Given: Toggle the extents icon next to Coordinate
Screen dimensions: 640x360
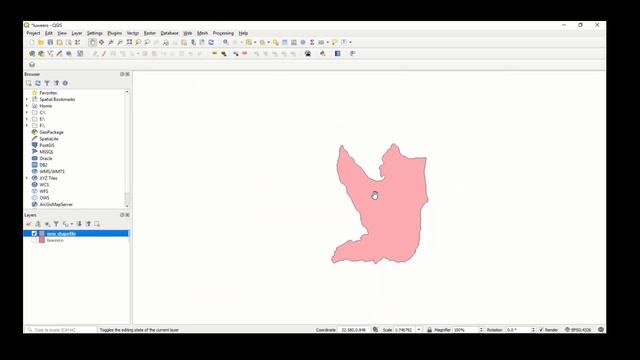Looking at the screenshot, I should (375, 329).
